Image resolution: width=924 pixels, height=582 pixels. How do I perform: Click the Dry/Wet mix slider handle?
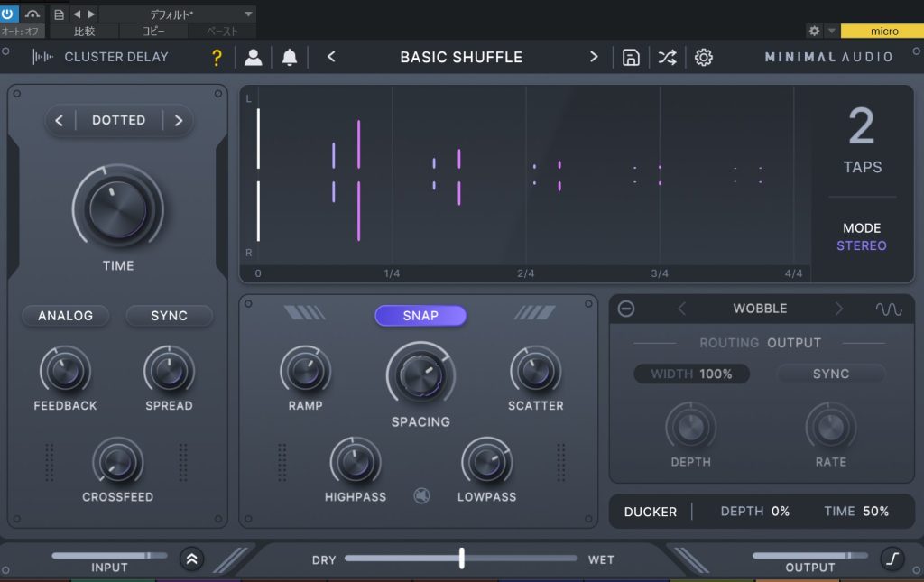[461, 559]
